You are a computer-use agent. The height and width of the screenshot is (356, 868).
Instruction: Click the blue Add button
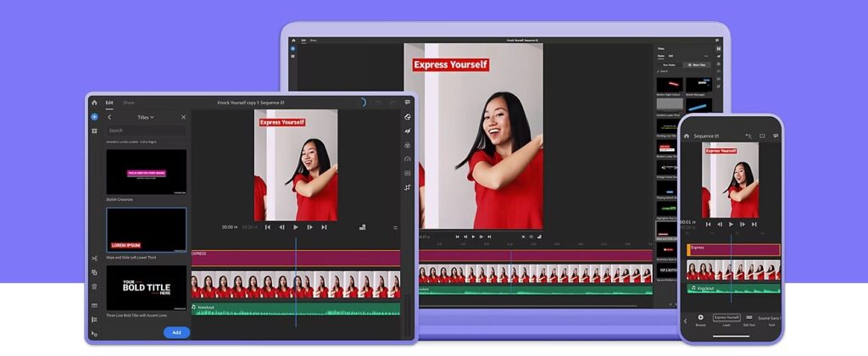(x=176, y=332)
